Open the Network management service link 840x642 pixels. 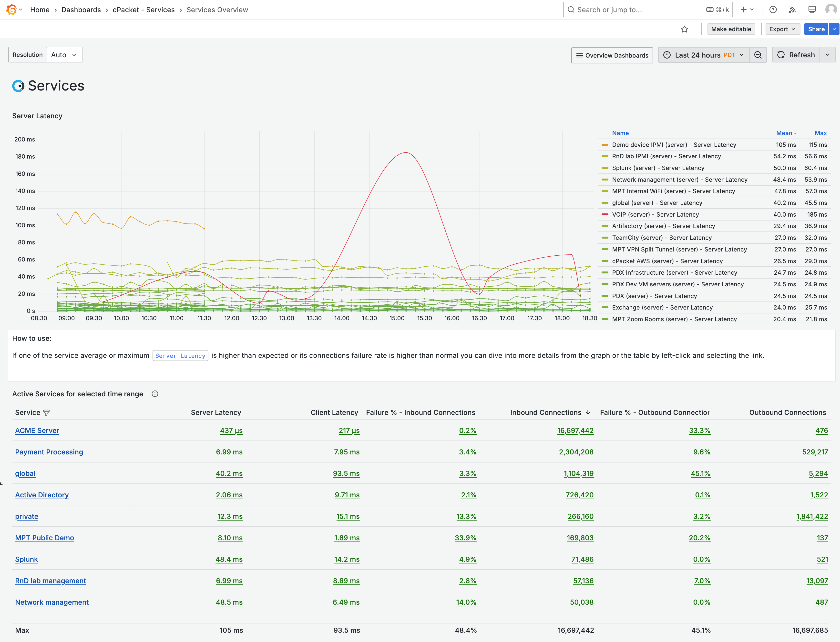coord(52,602)
